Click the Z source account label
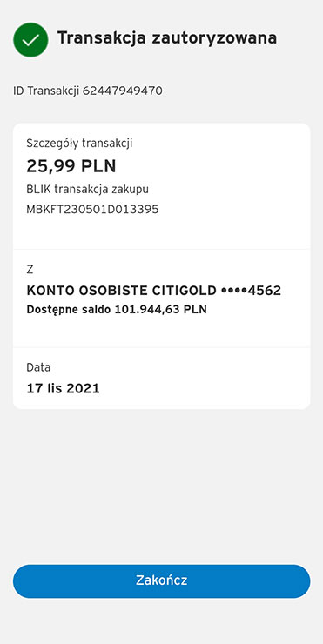Viewport: 323px width, 644px height. click(x=30, y=271)
